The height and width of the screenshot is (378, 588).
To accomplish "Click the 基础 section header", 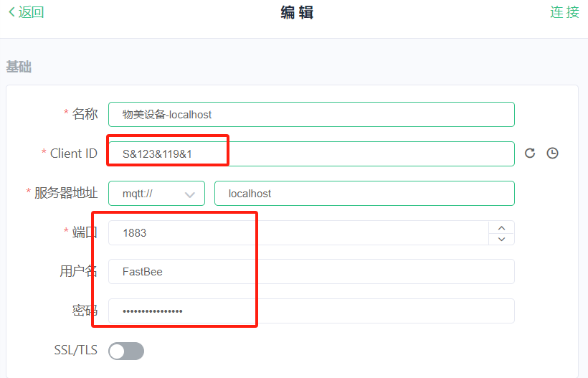I will point(19,67).
